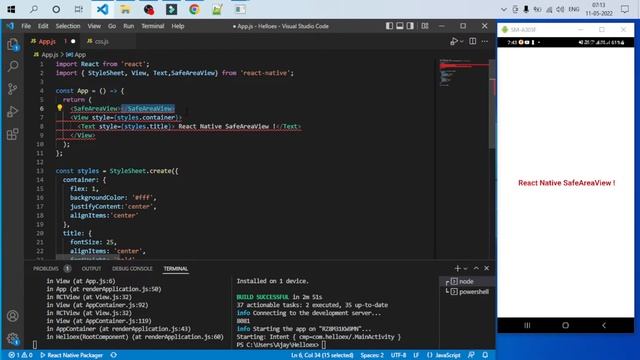The height and width of the screenshot is (360, 640).
Task: Open File Explorer from the taskbar
Action: coord(125,9)
